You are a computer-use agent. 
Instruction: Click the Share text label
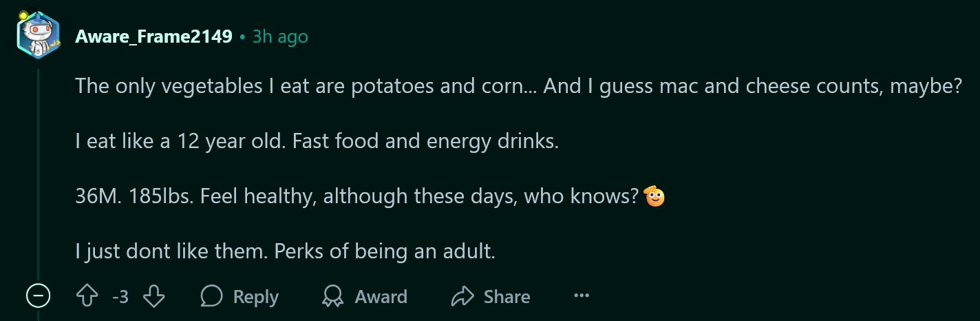507,297
